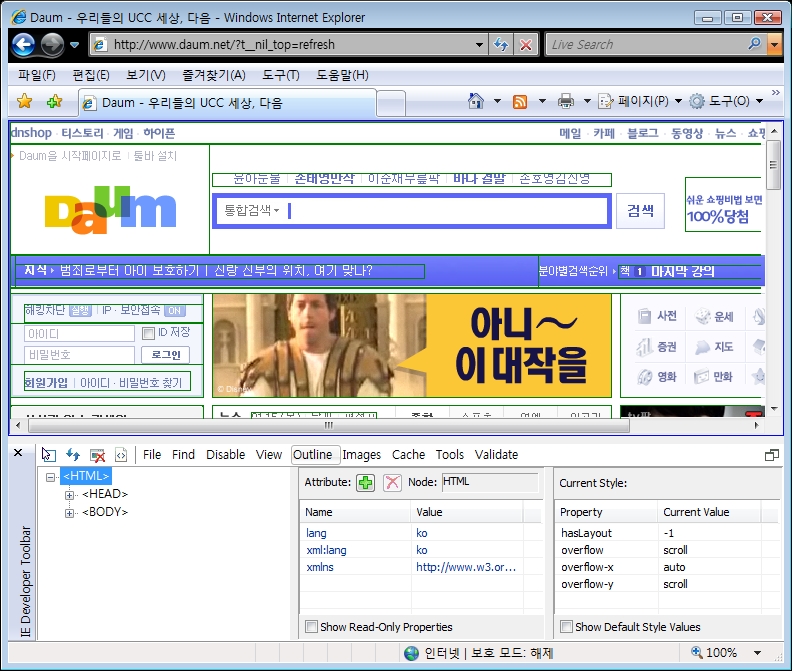The height and width of the screenshot is (672, 793).
Task: Open recent pages dropdown next to Forward
Action: [x=74, y=44]
